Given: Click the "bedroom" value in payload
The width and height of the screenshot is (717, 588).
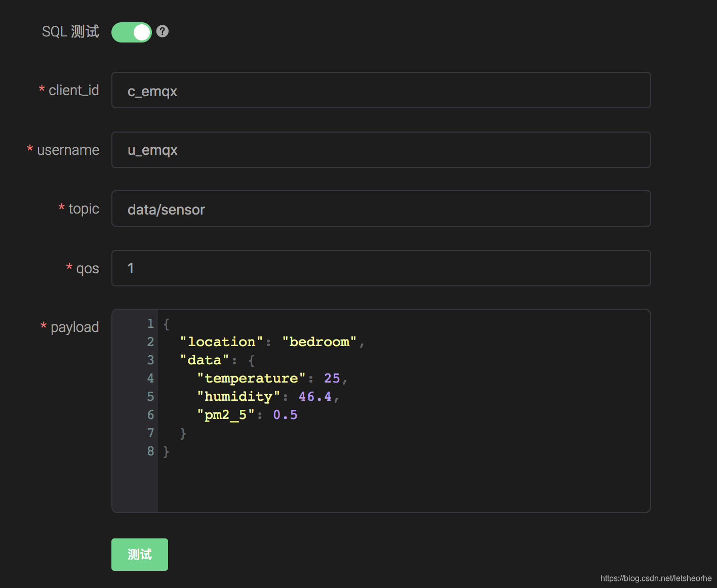Looking at the screenshot, I should 320,342.
